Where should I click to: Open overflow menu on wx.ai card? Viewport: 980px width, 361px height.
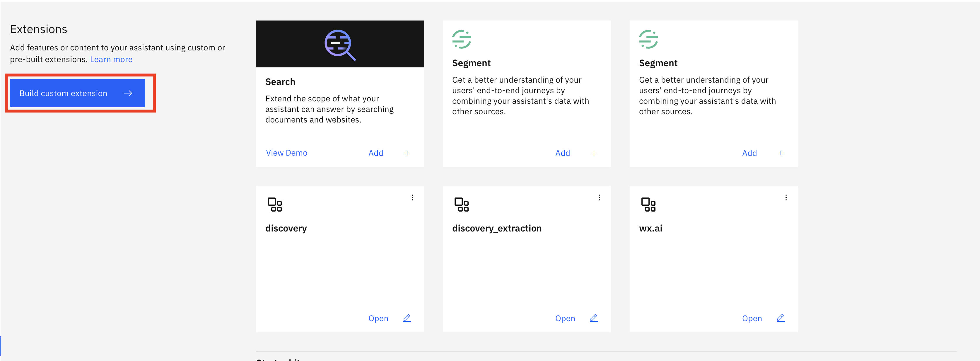click(x=786, y=197)
